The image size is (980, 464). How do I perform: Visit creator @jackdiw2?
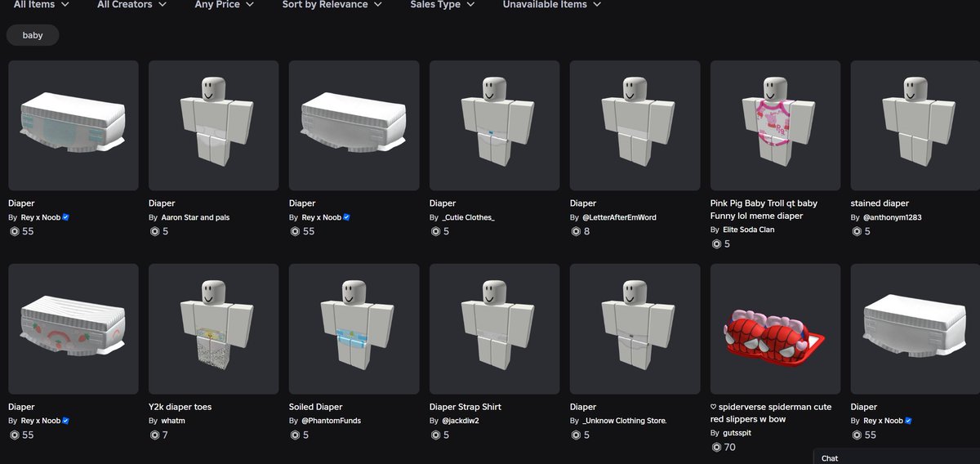461,421
